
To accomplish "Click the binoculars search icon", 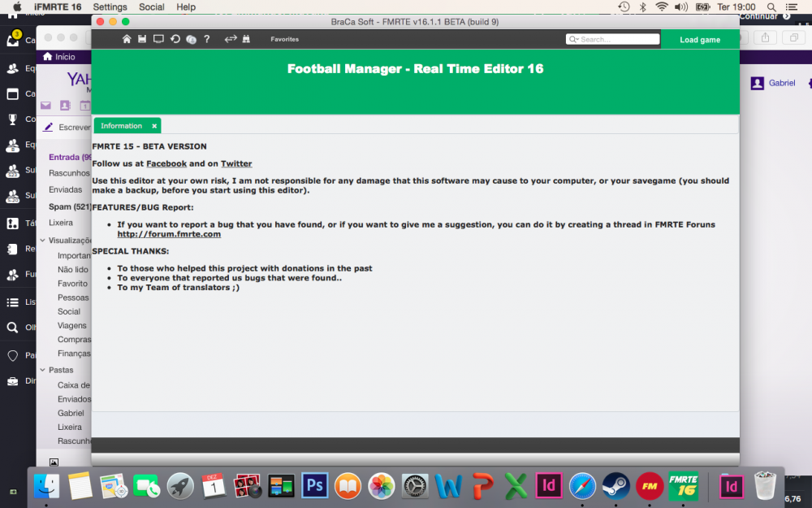I will tap(246, 39).
